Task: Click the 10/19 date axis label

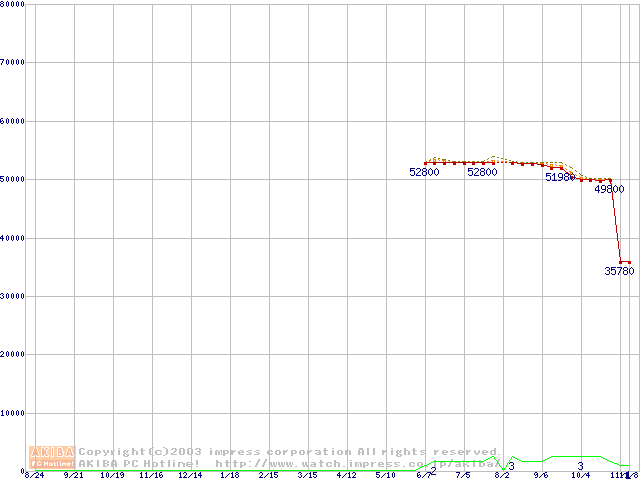Action: (x=112, y=476)
